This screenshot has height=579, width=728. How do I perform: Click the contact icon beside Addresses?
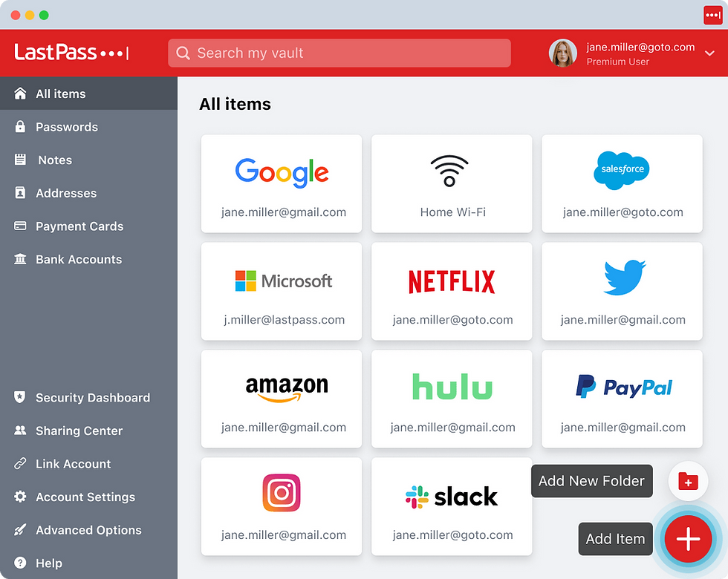tap(20, 192)
